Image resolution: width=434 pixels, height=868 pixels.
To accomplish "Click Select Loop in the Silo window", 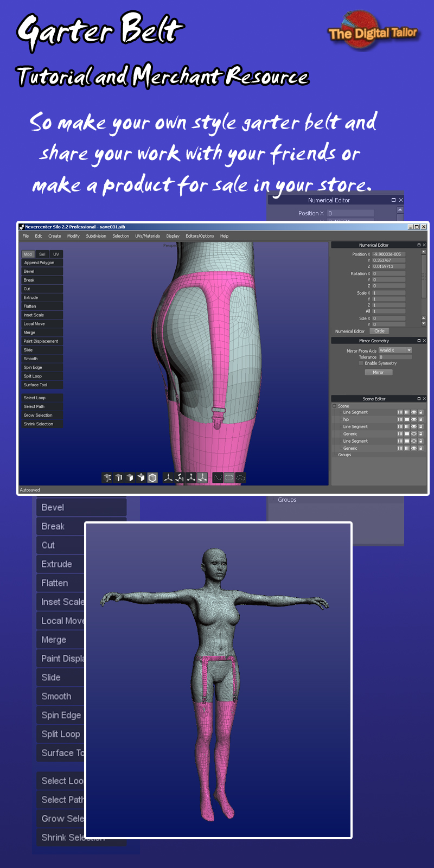I will click(42, 398).
